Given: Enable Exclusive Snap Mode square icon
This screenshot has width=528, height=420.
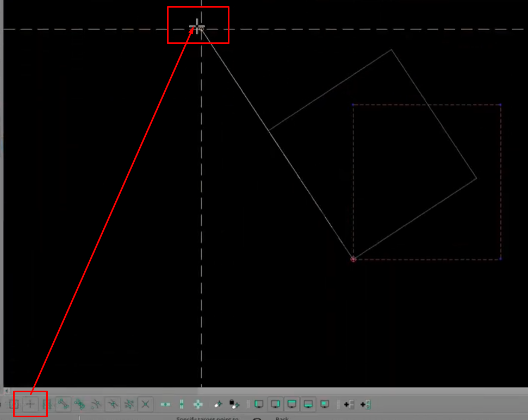Looking at the screenshot, I should [x=15, y=404].
